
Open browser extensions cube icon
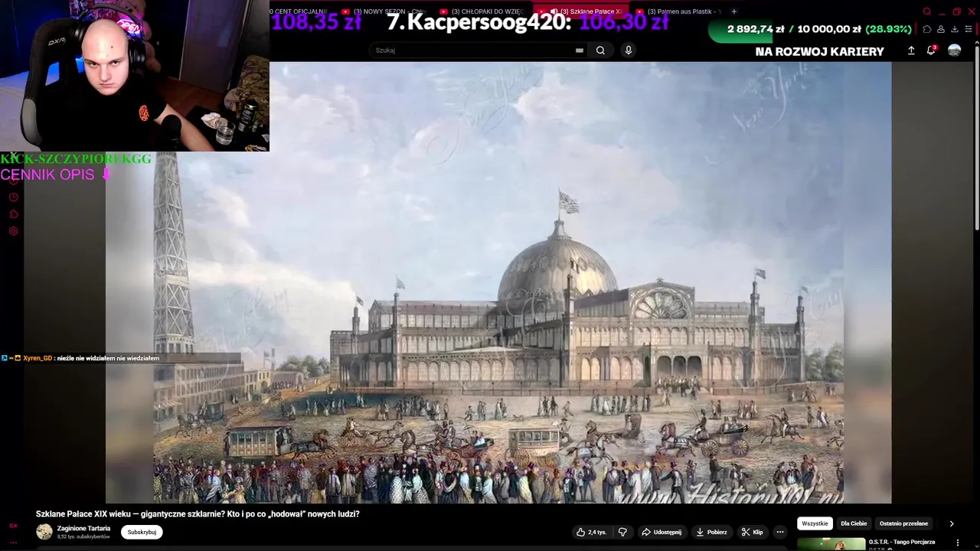pos(927,29)
